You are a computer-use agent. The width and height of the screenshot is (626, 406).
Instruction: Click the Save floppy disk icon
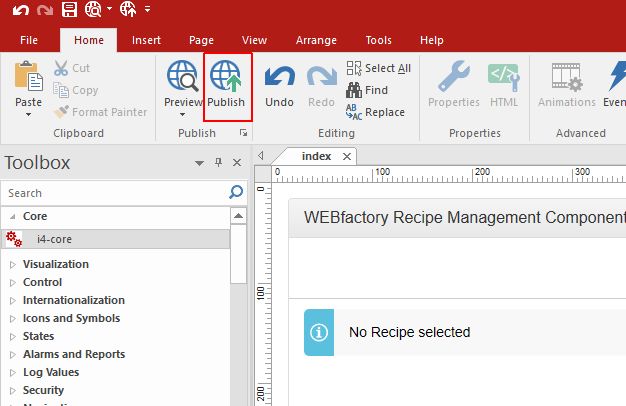click(x=69, y=9)
